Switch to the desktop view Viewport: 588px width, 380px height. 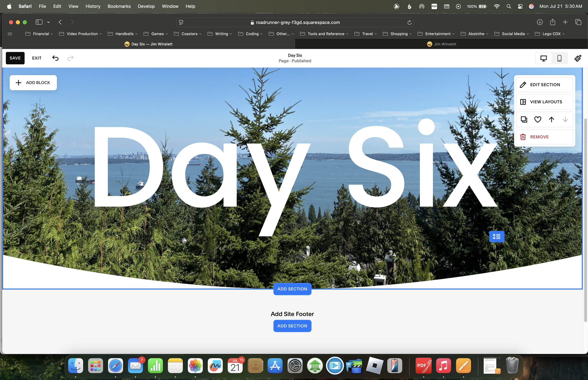(x=544, y=58)
